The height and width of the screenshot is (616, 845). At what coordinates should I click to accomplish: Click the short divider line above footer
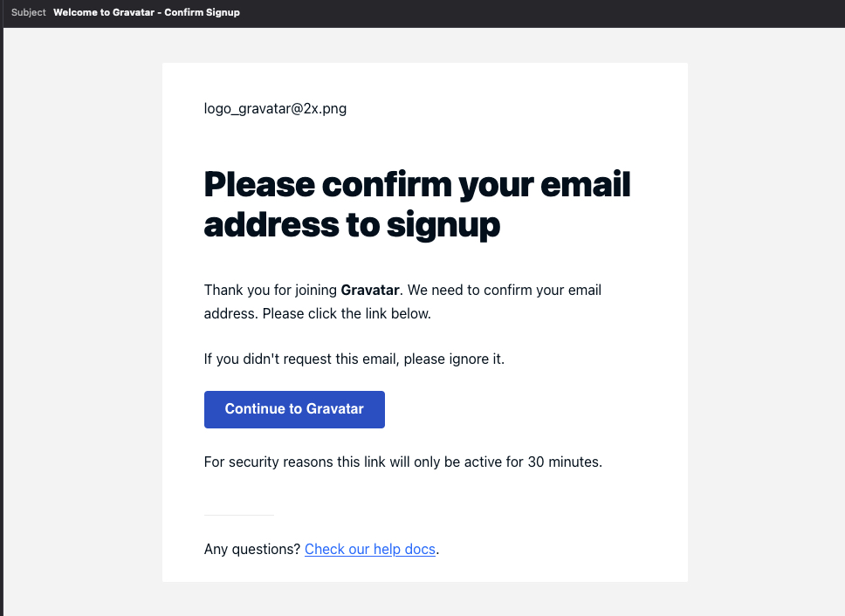point(238,516)
